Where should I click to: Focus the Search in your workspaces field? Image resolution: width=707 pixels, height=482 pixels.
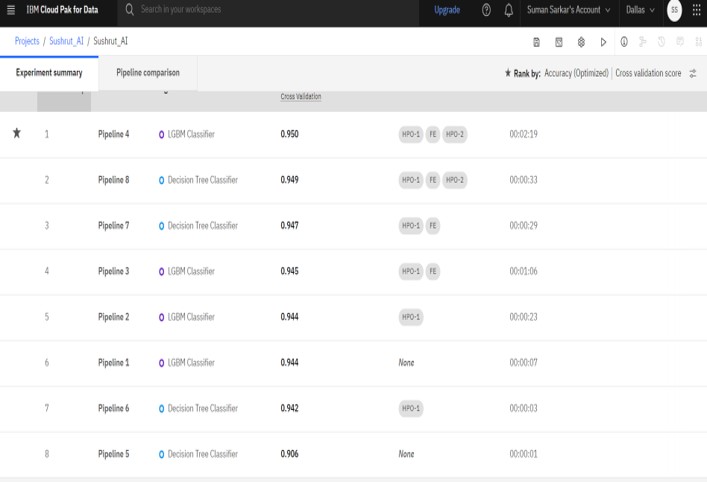click(269, 9)
